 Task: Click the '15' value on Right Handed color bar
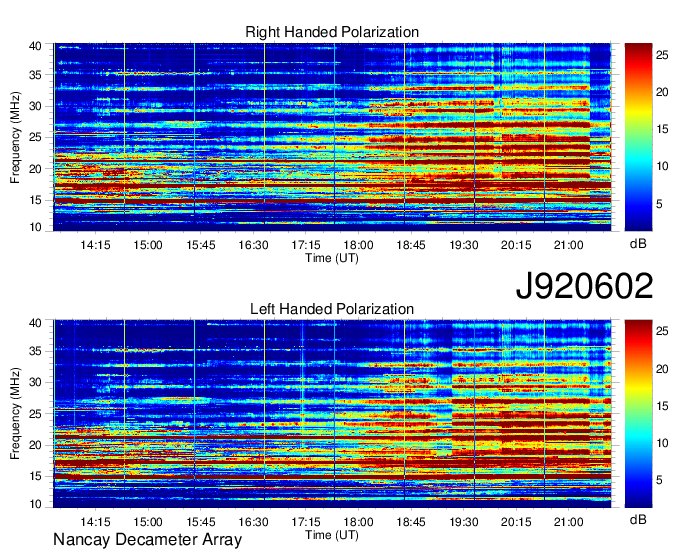[x=662, y=129]
